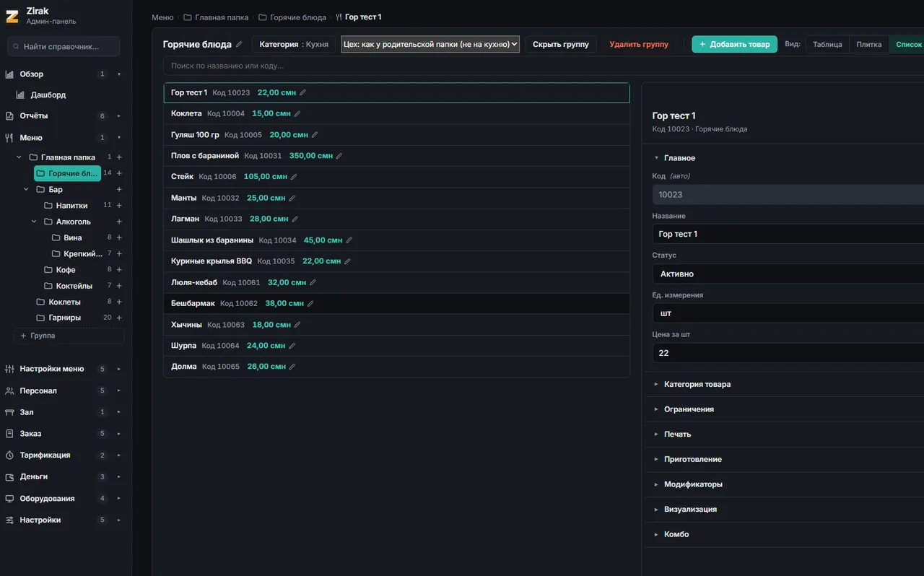Screen dimensions: 924x576
Task: Click the Zirak logo icon
Action: [12, 17]
